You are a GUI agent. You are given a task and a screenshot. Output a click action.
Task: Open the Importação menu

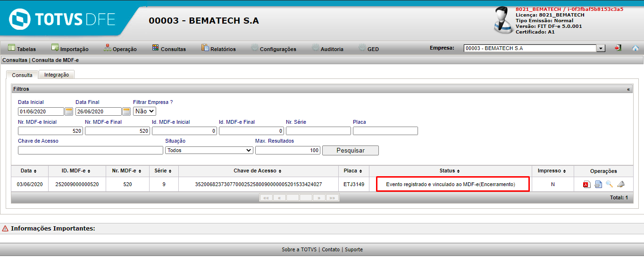pos(70,49)
